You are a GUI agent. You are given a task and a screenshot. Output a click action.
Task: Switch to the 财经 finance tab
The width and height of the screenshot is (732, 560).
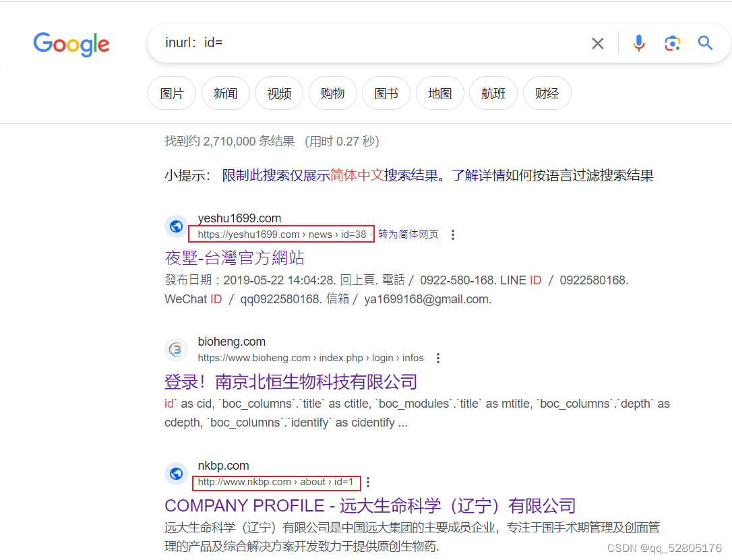547,93
